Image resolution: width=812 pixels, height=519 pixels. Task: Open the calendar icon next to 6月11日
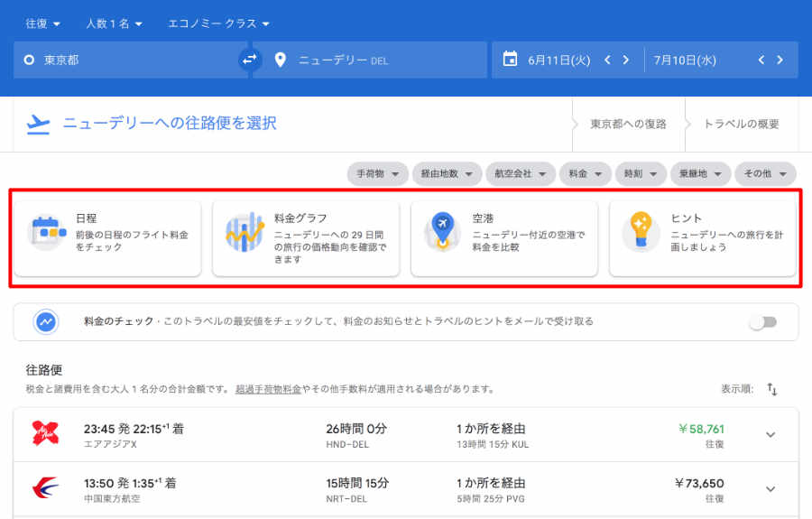click(x=510, y=59)
